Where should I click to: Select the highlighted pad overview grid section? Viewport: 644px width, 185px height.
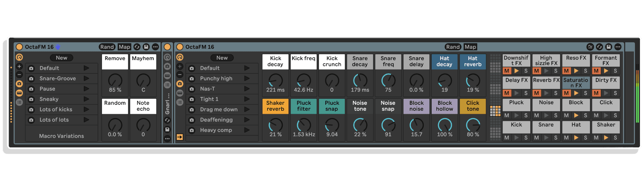coord(495,111)
